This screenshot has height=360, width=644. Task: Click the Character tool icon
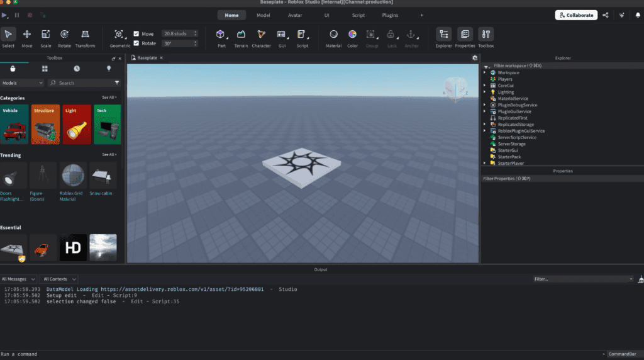pyautogui.click(x=261, y=34)
